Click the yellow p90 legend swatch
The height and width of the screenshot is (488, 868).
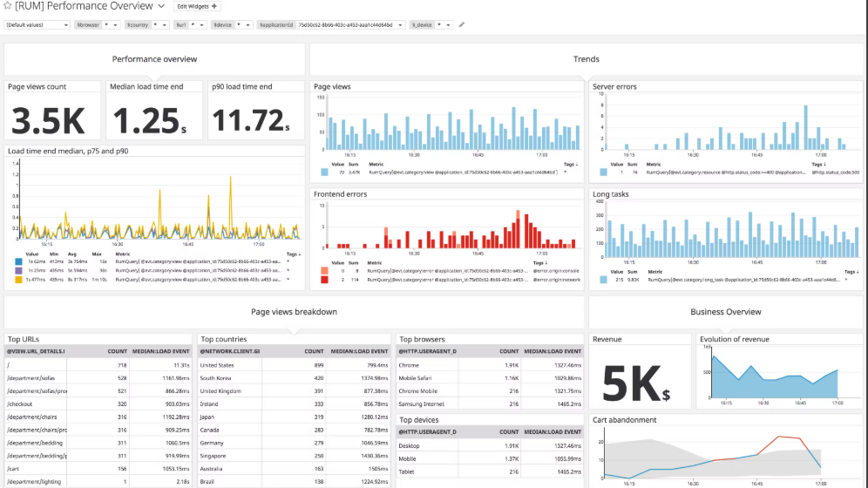[x=18, y=279]
